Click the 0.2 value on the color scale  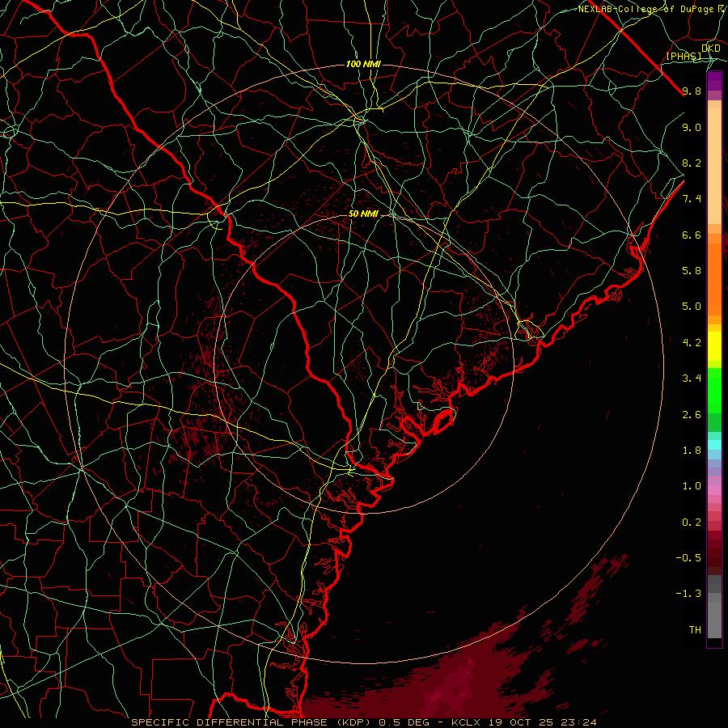click(692, 523)
